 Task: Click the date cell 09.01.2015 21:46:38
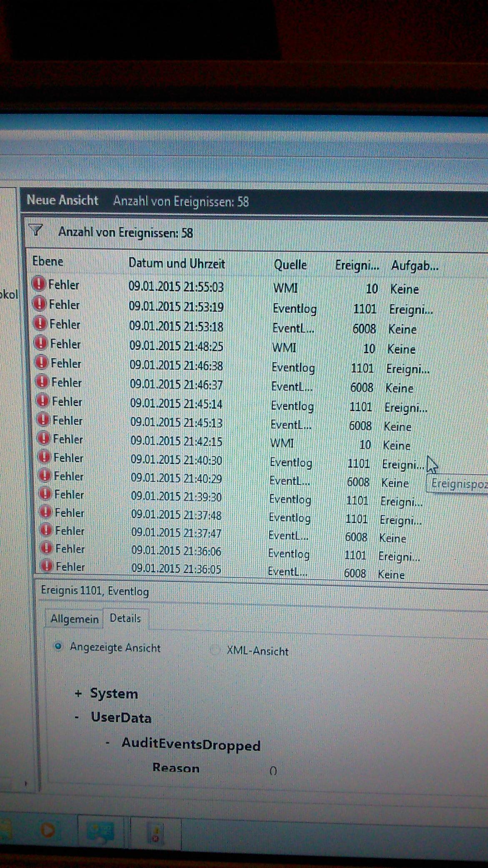click(176, 366)
